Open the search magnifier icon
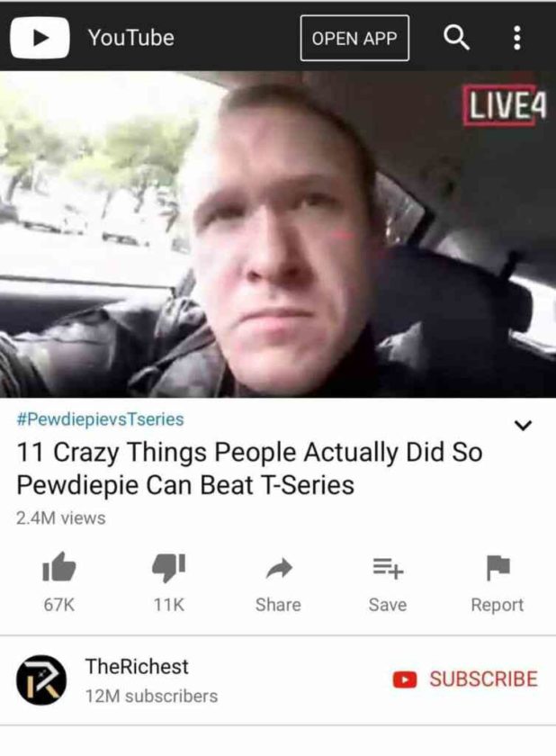 point(456,37)
